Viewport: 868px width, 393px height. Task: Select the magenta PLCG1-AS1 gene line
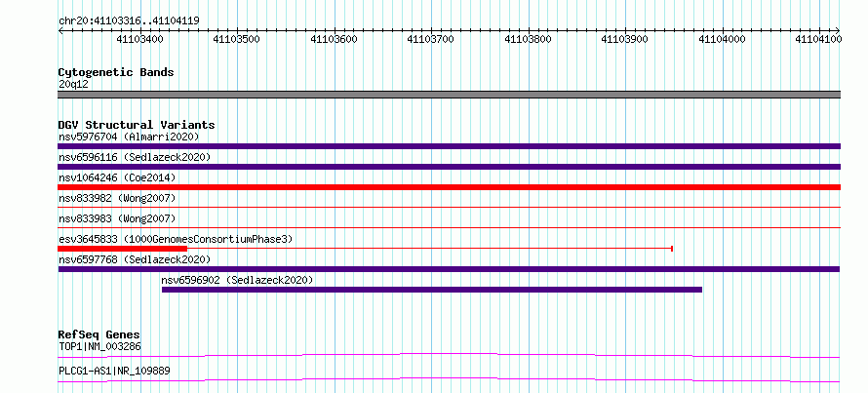click(x=449, y=379)
